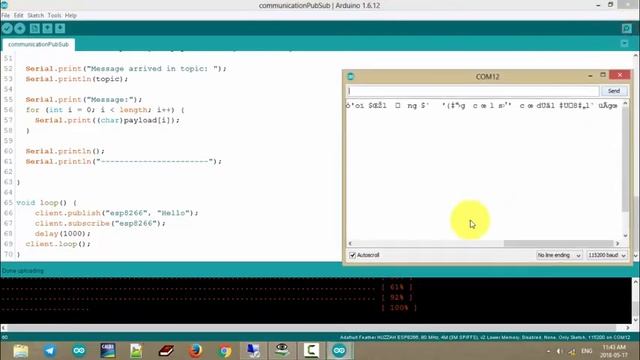Viewport: 640px width, 360px height.
Task: Open the Edit menu
Action: 18,16
